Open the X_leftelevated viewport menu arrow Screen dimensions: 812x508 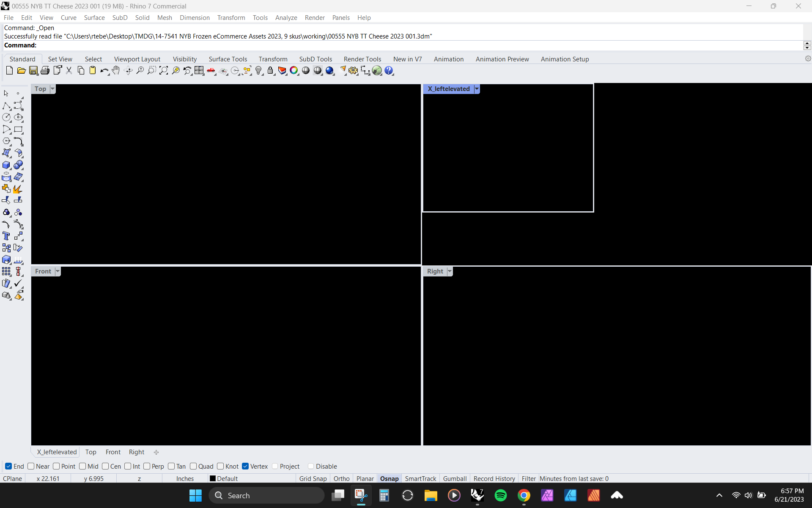click(477, 89)
